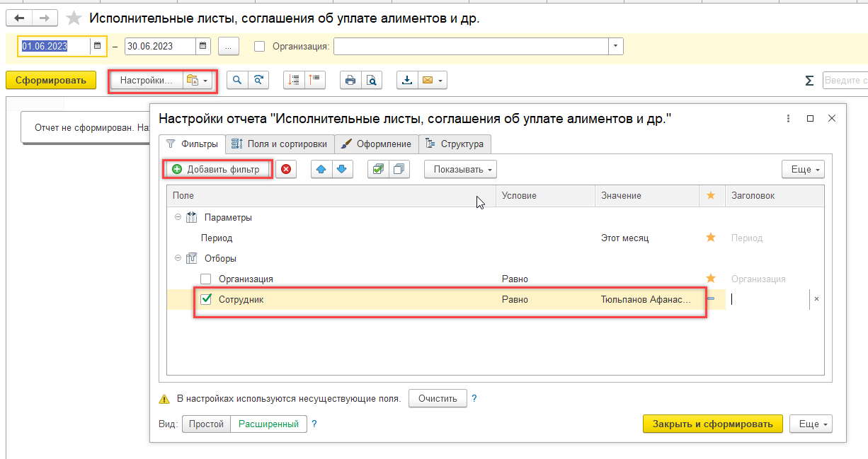Open help question mark next to Расширенный
Viewport: 868px width, 459px height.
(x=314, y=424)
